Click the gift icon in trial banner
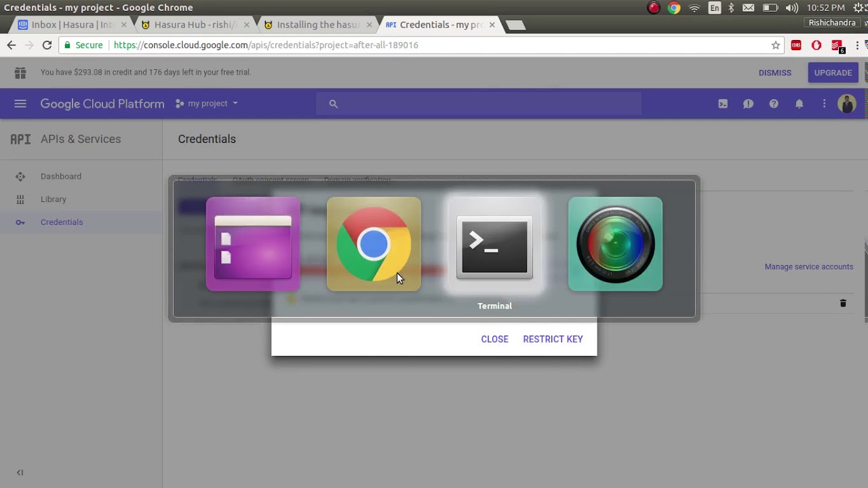Screen dimensions: 868x488 20,73
